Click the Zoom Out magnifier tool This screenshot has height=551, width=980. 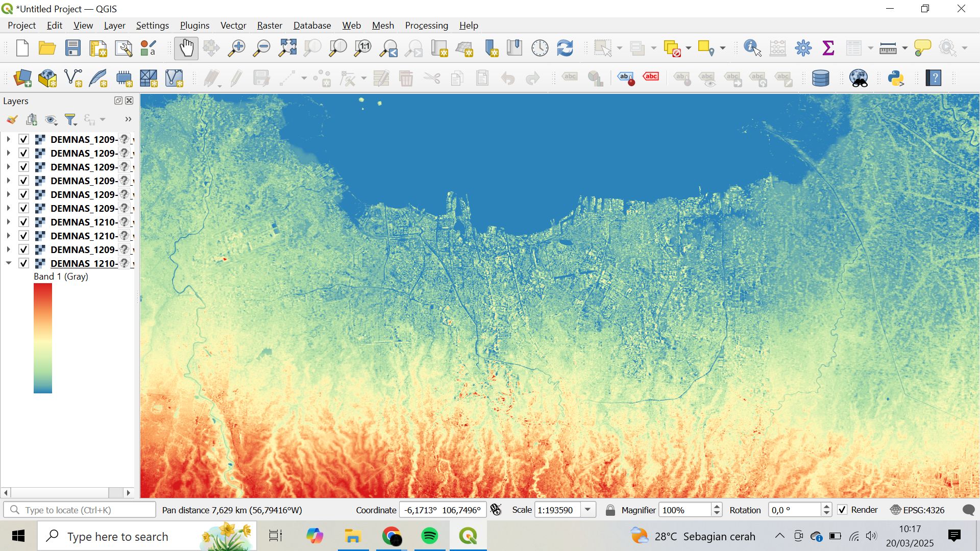[x=262, y=48]
